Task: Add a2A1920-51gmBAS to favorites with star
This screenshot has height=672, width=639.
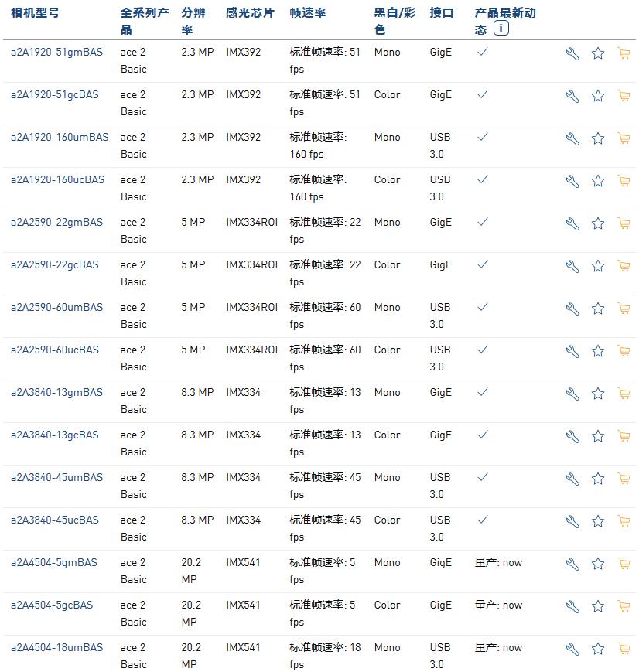Action: point(598,53)
